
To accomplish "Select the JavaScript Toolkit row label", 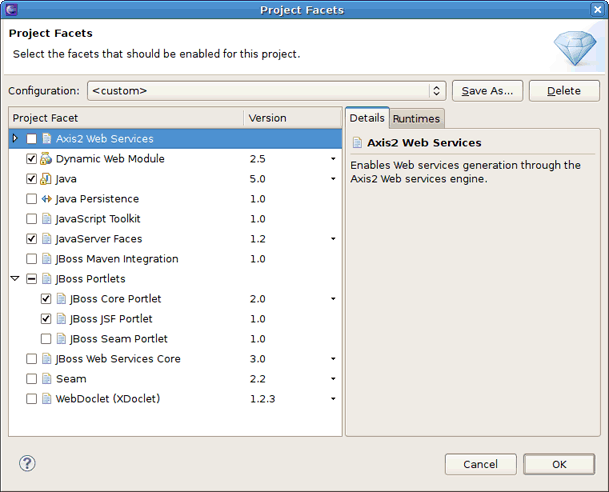I will click(98, 219).
